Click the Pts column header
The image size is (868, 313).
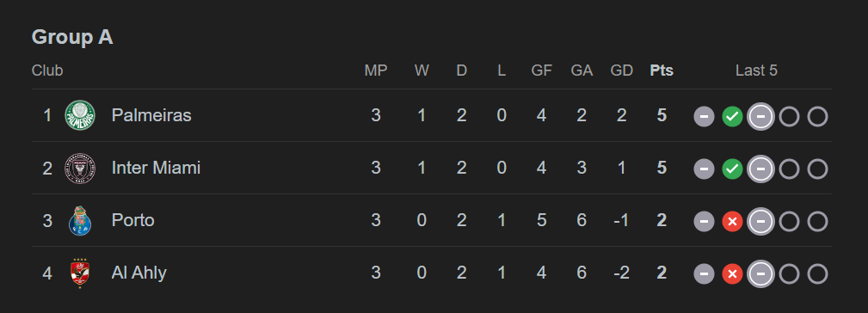coord(662,71)
